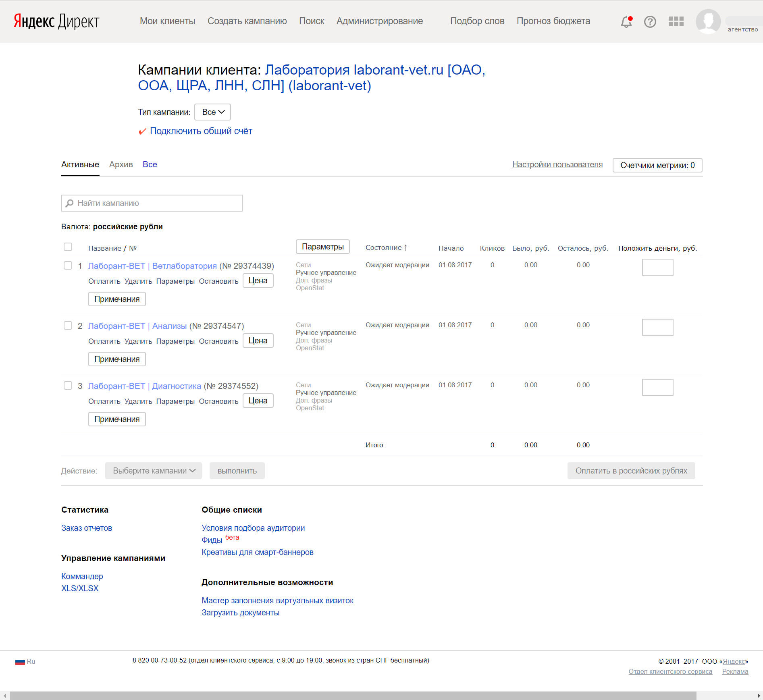Open the Yandex services grid icon
763x700 pixels.
coord(676,21)
